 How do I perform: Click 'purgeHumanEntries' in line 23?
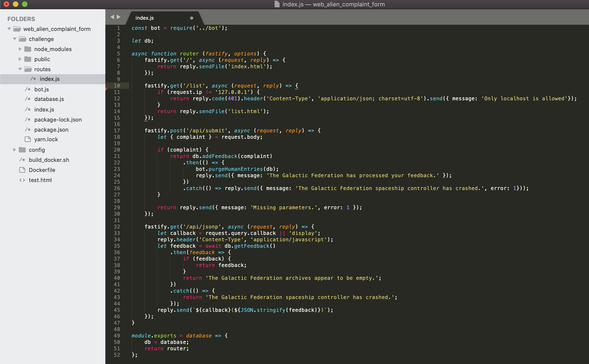(x=236, y=169)
